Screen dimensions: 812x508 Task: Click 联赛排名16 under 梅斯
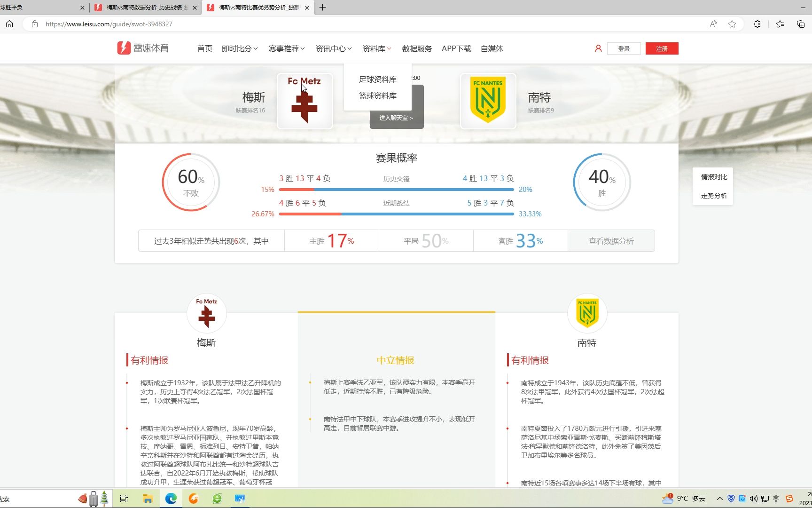tap(250, 111)
